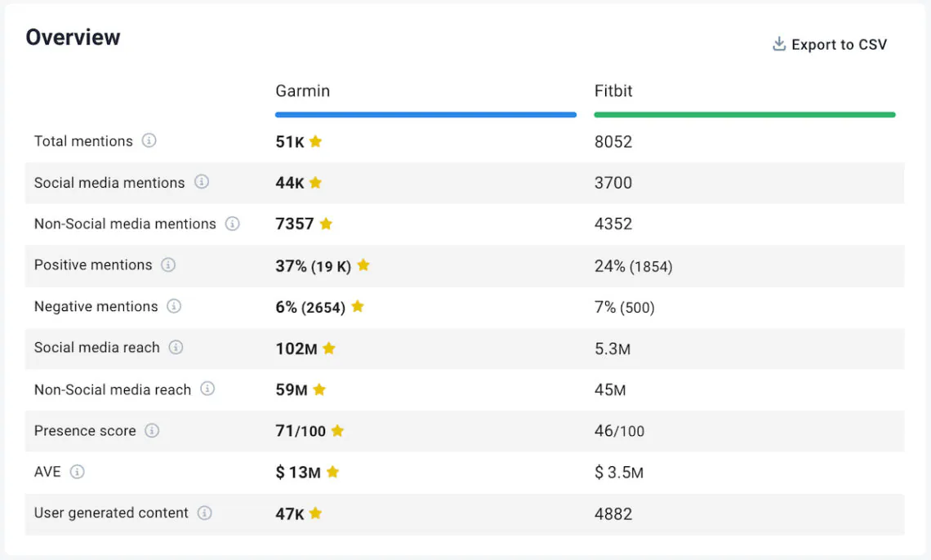Click the info icon beside AVE
931x560 pixels.
(x=78, y=472)
